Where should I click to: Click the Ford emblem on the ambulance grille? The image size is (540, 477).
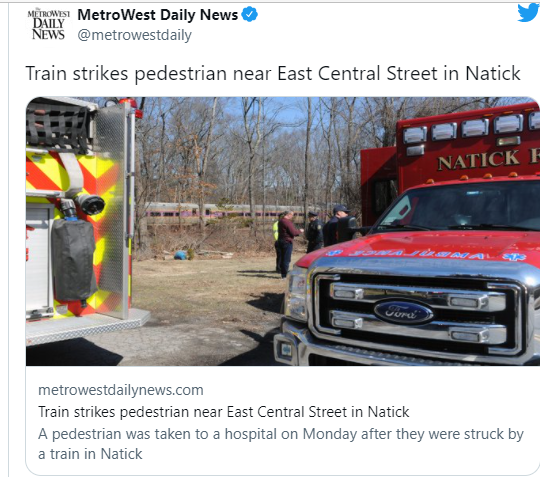pos(403,312)
